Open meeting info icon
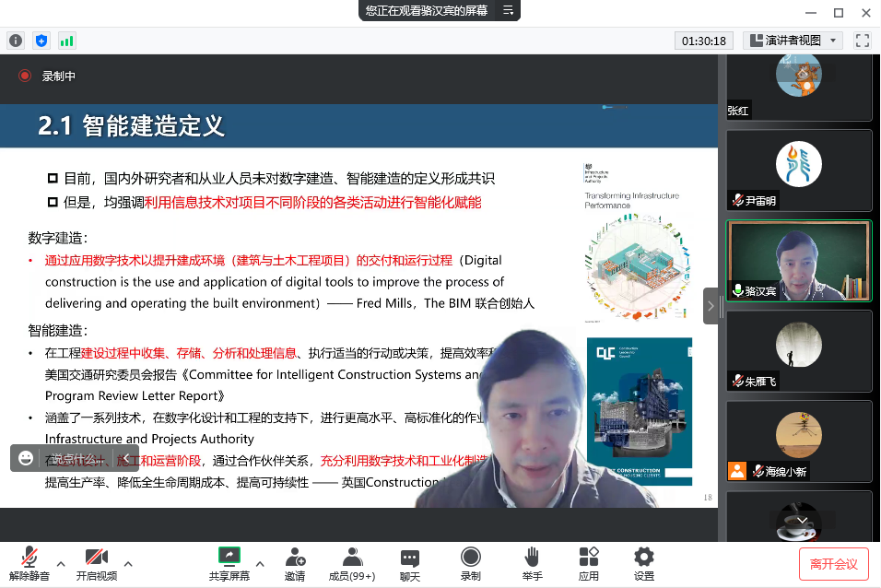Viewport: 881px width, 588px height. 16,41
